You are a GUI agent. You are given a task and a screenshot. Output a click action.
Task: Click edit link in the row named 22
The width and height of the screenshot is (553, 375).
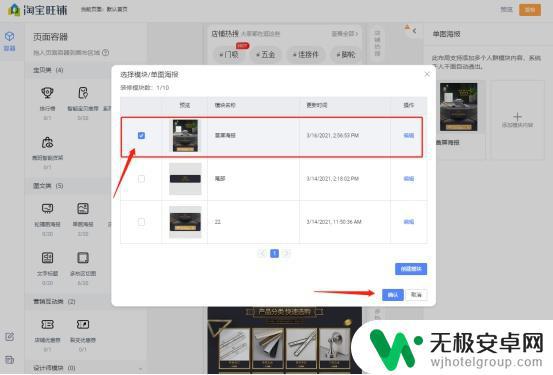point(409,222)
